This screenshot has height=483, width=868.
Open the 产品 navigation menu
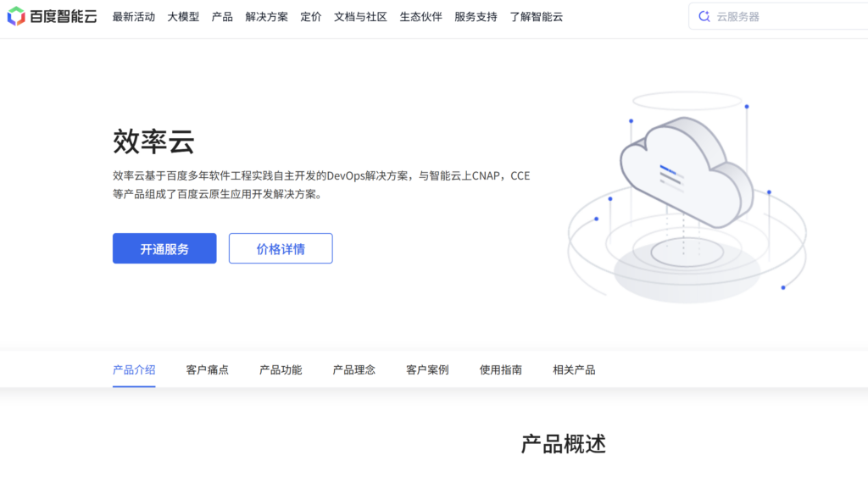[x=222, y=17]
